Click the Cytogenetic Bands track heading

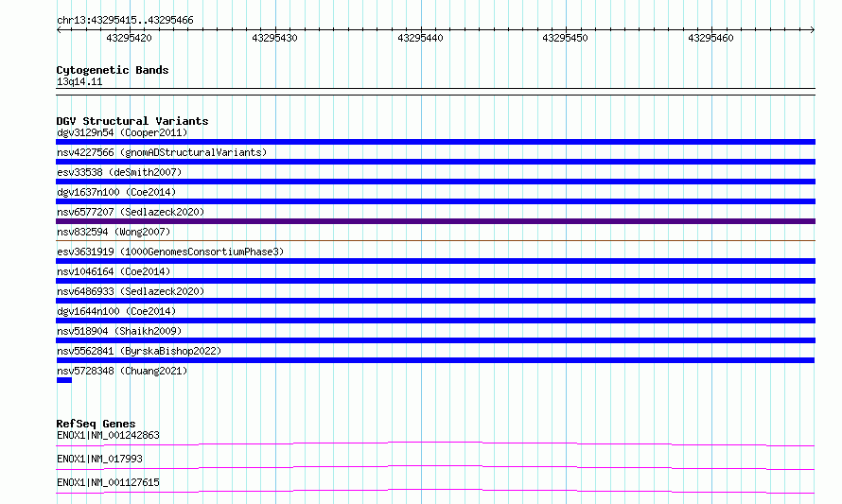pyautogui.click(x=113, y=70)
